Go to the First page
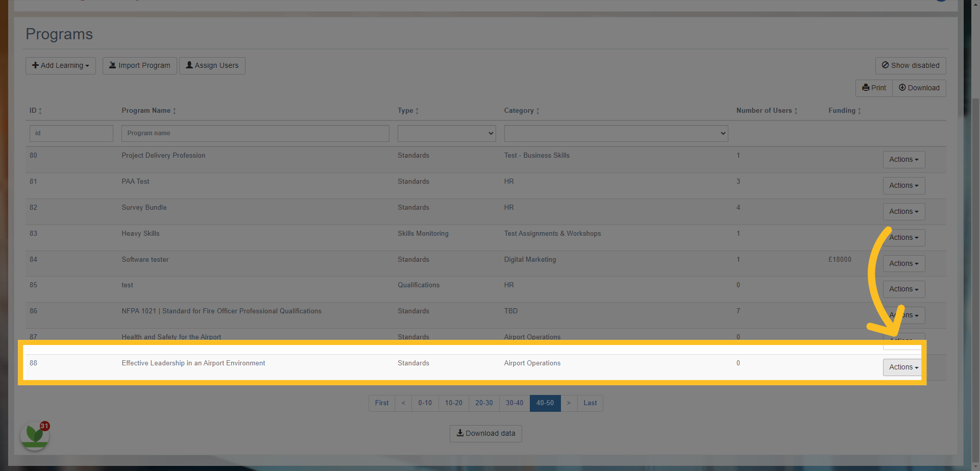This screenshot has height=471, width=980. 382,403
